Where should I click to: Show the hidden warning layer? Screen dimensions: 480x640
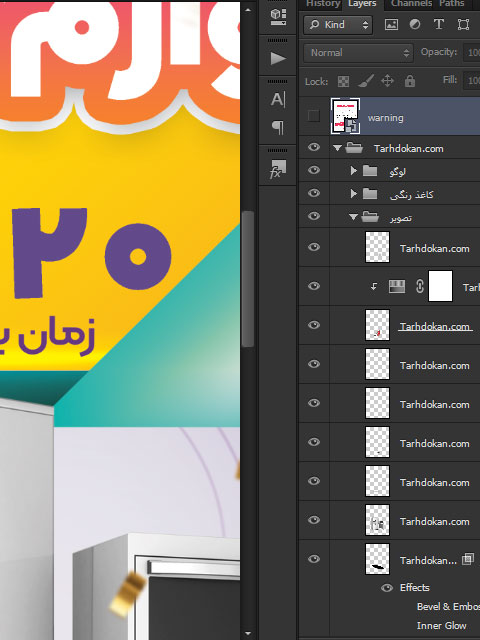pyautogui.click(x=313, y=116)
